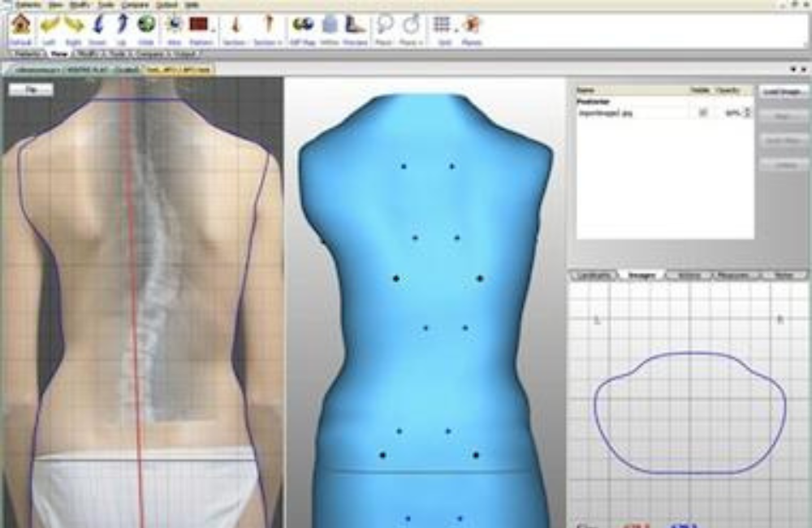Toggle the Visible checkbox for imported image
812x528 pixels.
[x=702, y=113]
